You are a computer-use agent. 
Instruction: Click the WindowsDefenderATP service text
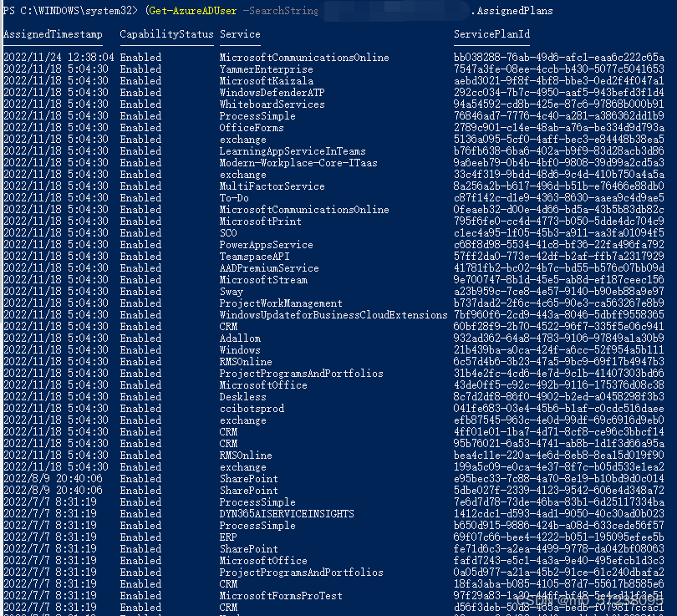276,93
